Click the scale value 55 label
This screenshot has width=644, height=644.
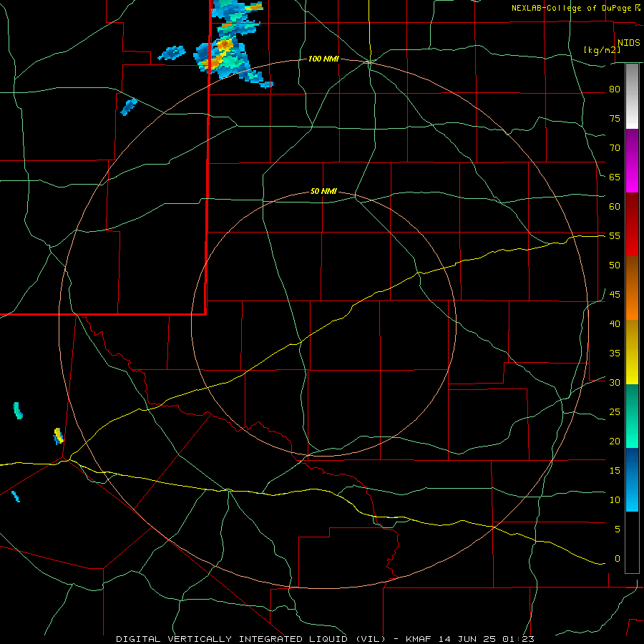615,235
